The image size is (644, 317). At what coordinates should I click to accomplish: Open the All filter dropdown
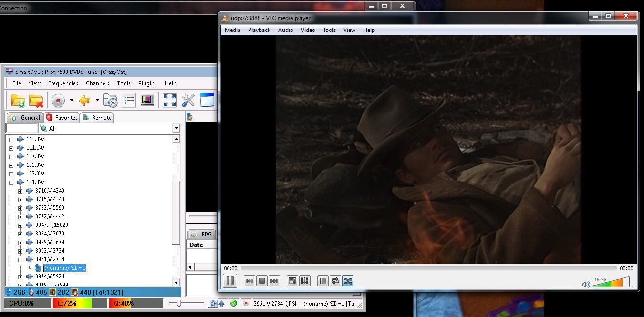pyautogui.click(x=176, y=128)
